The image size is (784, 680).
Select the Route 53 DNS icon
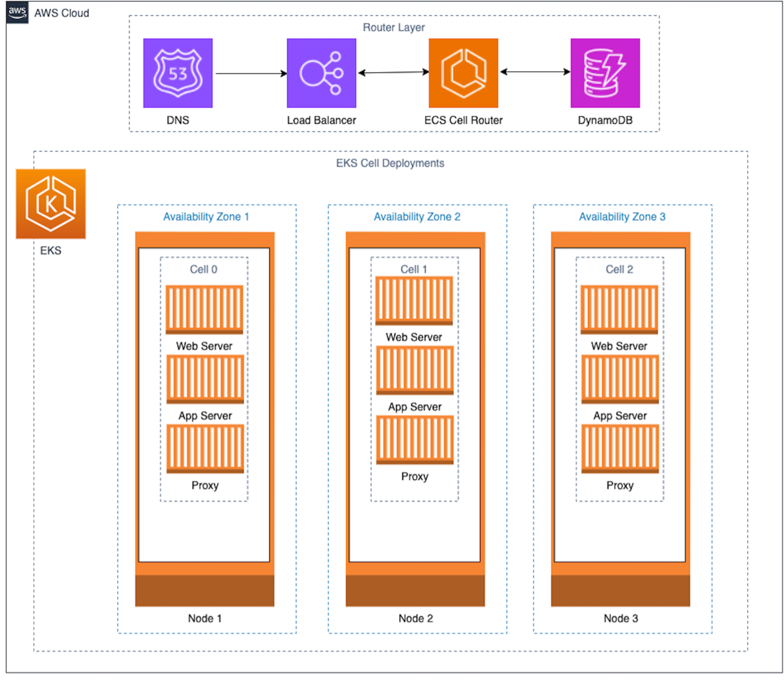(x=178, y=73)
